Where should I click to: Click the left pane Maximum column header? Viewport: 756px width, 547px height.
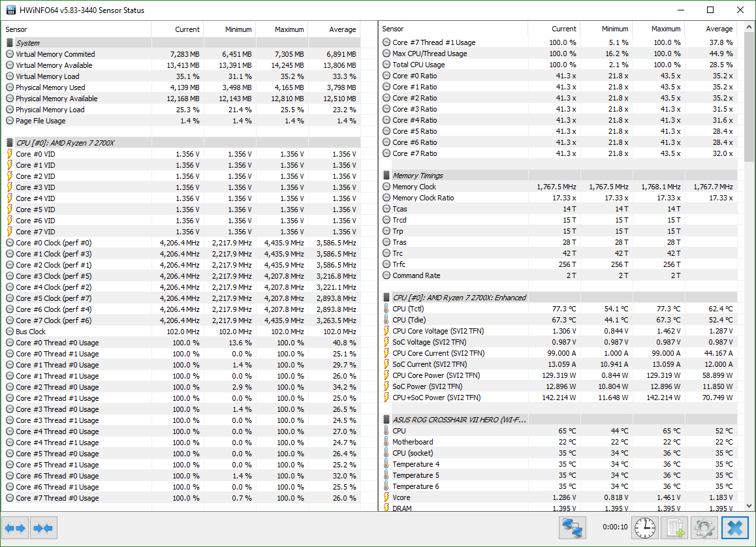click(x=281, y=29)
